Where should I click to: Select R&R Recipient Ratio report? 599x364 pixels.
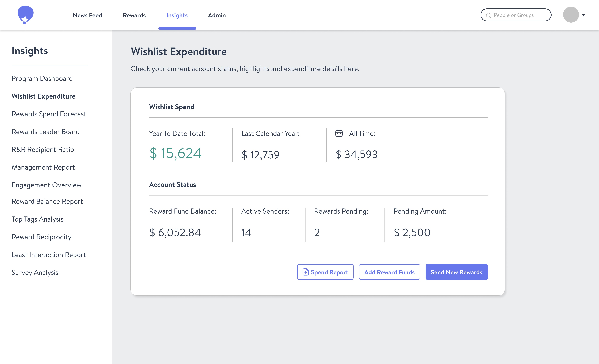coord(43,149)
